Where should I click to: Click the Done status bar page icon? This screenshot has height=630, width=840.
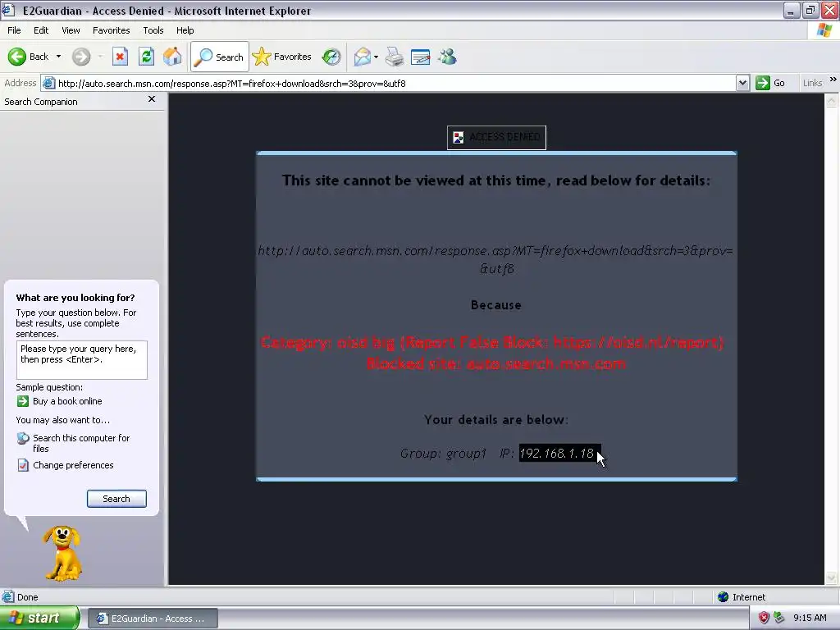click(7, 597)
